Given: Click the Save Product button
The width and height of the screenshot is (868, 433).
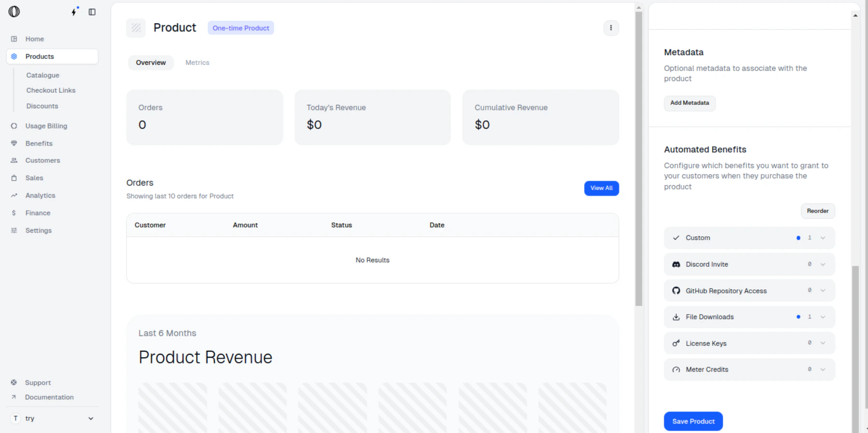Looking at the screenshot, I should [x=693, y=421].
